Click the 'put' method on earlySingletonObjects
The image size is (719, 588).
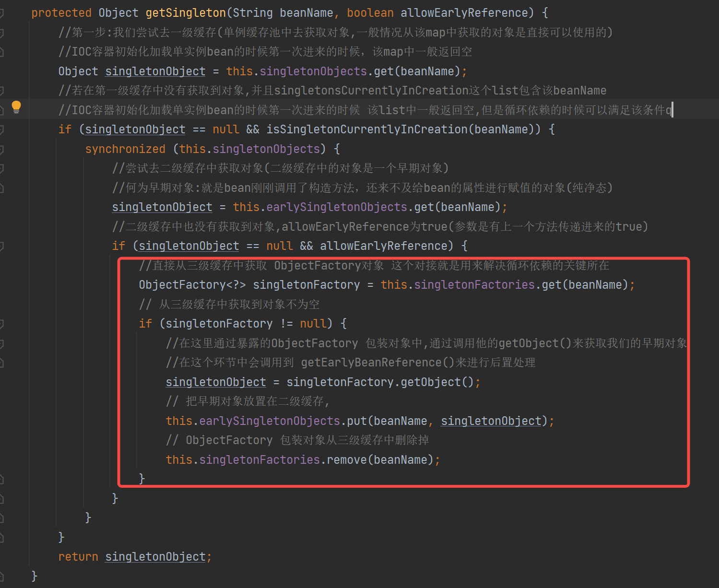[357, 421]
